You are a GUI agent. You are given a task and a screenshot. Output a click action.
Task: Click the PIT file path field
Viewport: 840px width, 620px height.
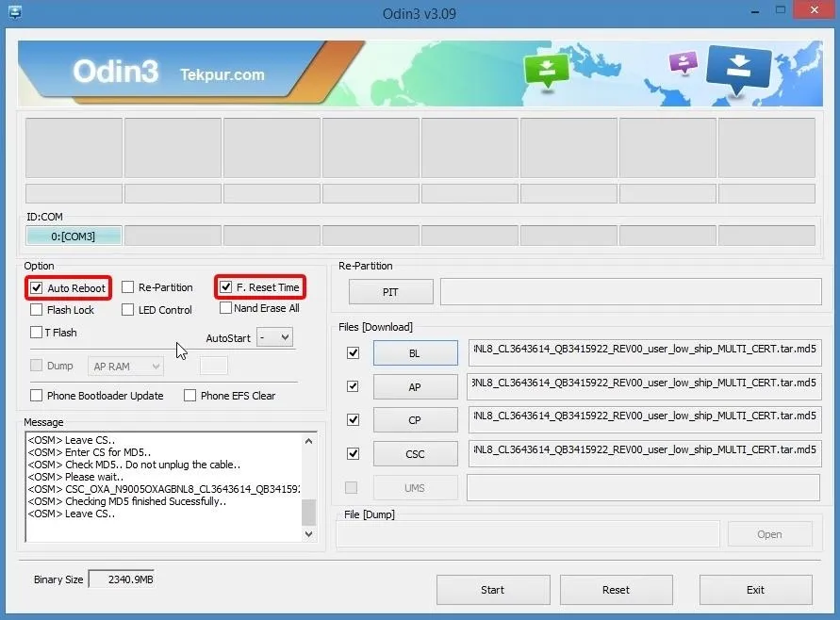pyautogui.click(x=631, y=292)
